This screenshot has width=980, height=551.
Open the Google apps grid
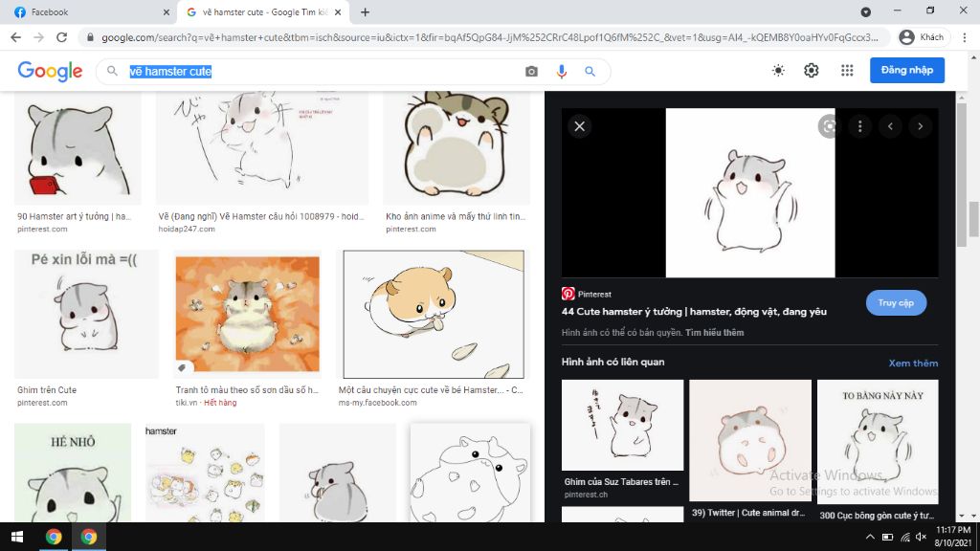click(847, 71)
